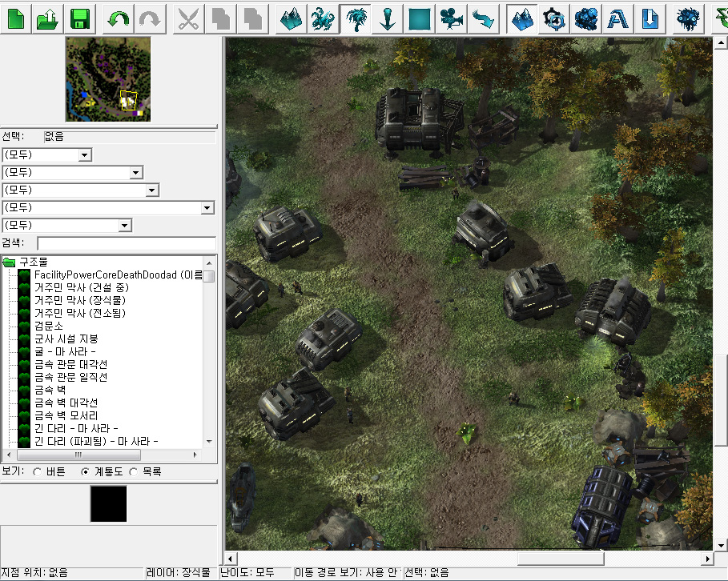Image resolution: width=728 pixels, height=581 pixels.
Task: Select the 금속 벽 모서리 entry
Action: (x=66, y=415)
